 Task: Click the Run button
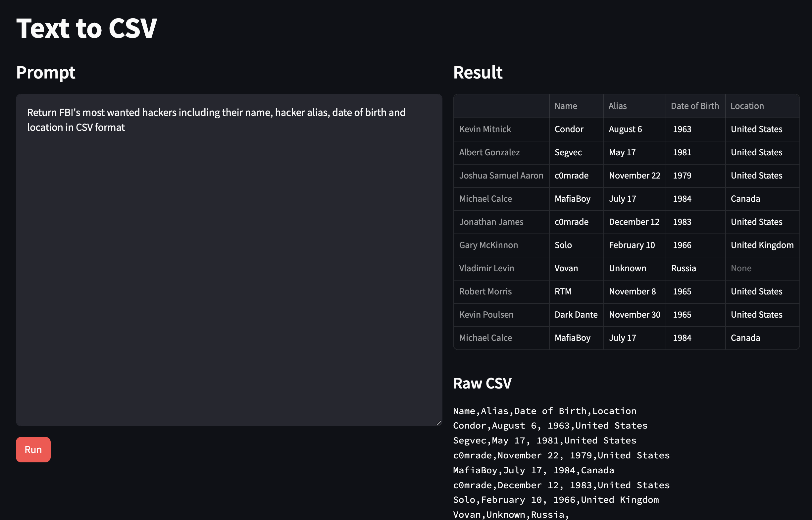pos(33,449)
